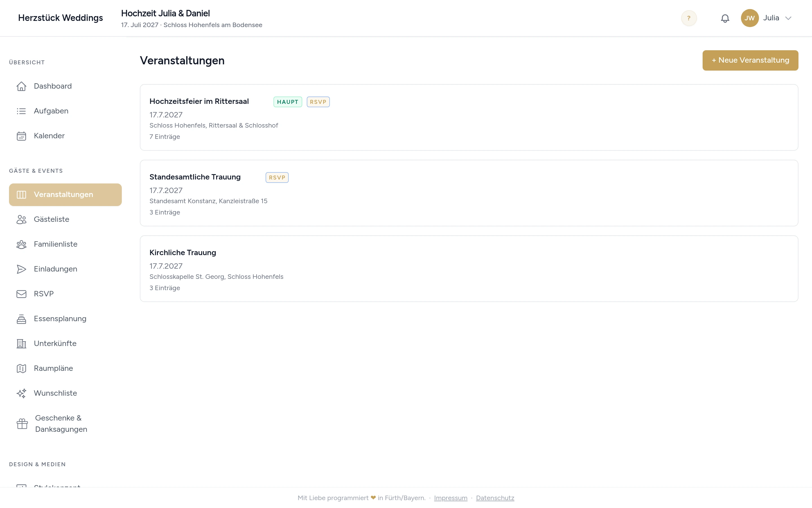812x508 pixels.
Task: Click the Raumpläne map icon
Action: [21, 369]
